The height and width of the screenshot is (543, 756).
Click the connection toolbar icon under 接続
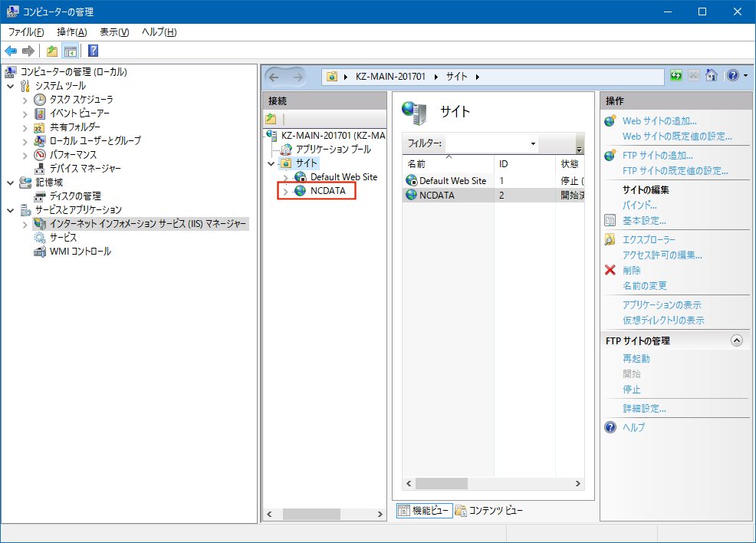pyautogui.click(x=271, y=119)
